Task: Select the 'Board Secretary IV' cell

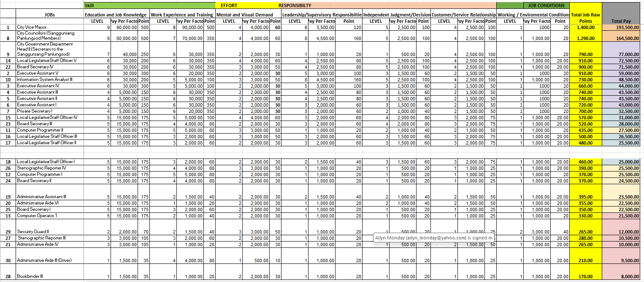Action: pos(49,67)
